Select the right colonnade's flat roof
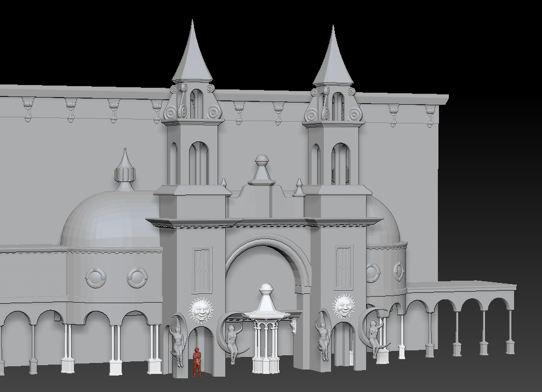Viewport: 542px width, 392px height. pos(460,286)
